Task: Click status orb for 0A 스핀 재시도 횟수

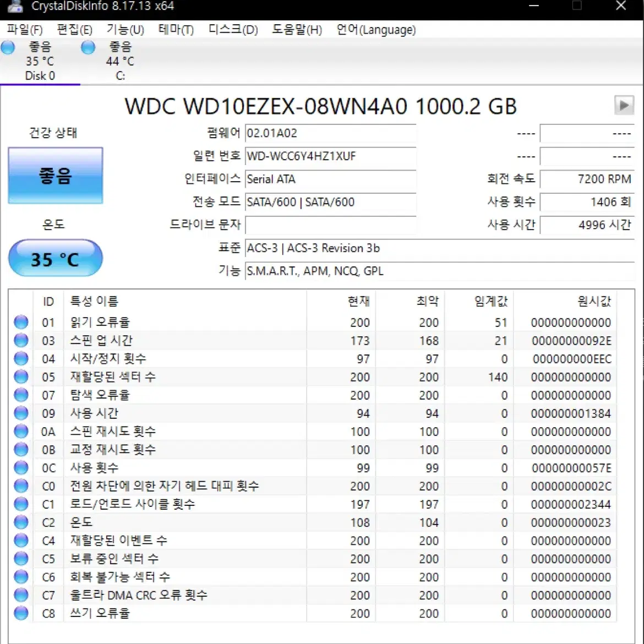Action: (21, 431)
